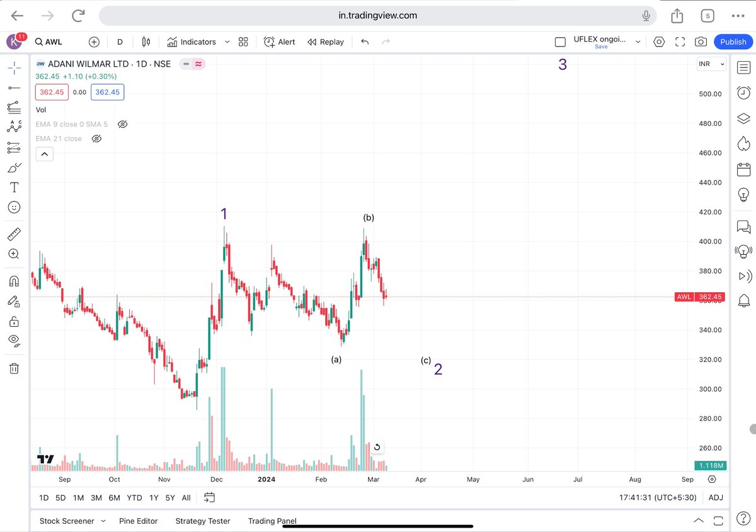The width and height of the screenshot is (756, 532).
Task: Open the emoji icons tool
Action: point(14,207)
